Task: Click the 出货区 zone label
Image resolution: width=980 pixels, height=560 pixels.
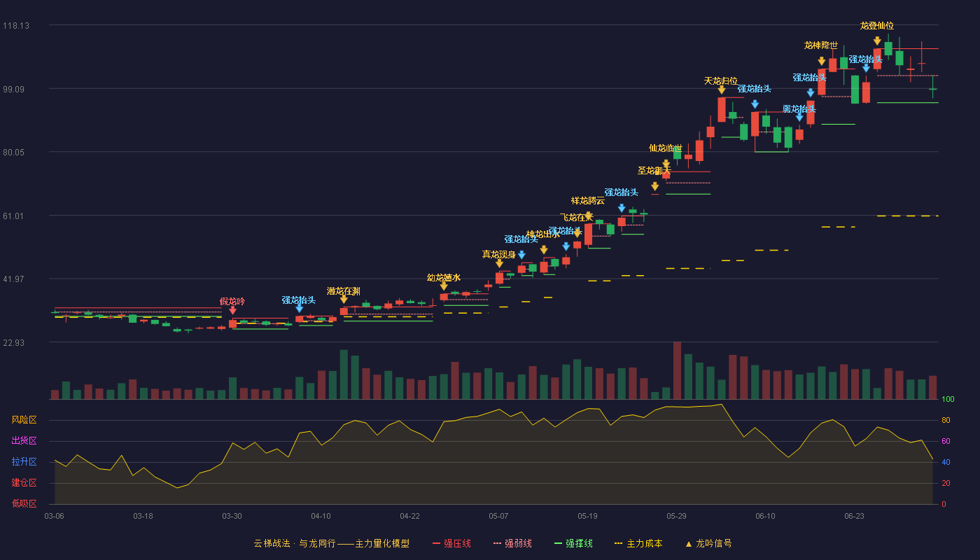Action: [x=24, y=441]
